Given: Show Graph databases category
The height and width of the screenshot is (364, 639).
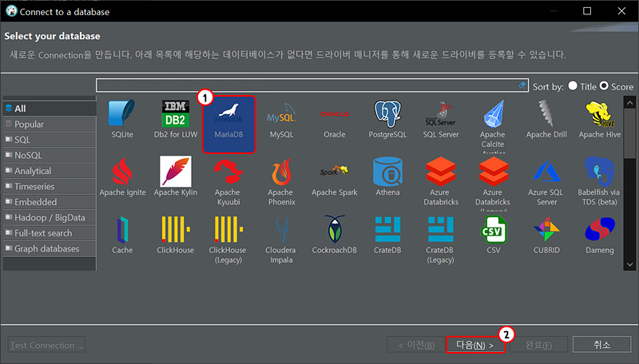Looking at the screenshot, I should tap(50, 248).
